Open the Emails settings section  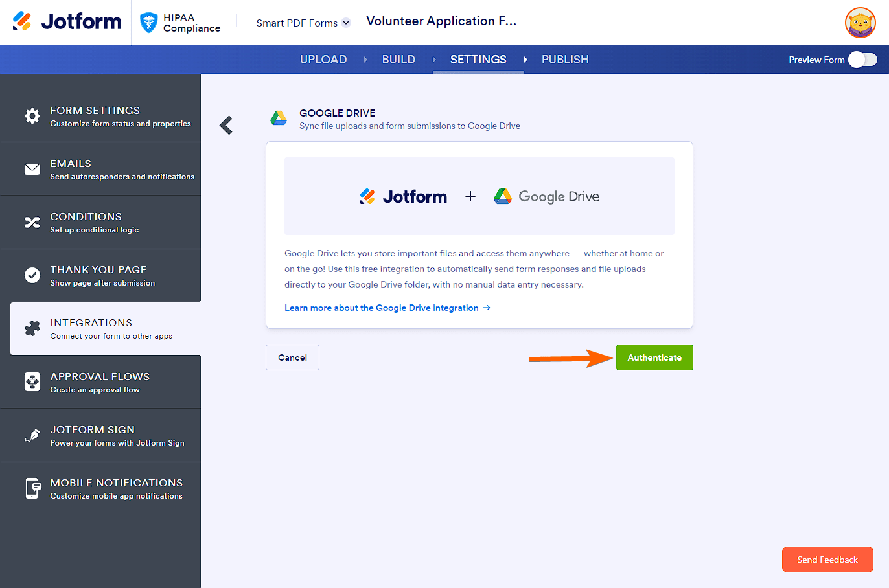100,169
